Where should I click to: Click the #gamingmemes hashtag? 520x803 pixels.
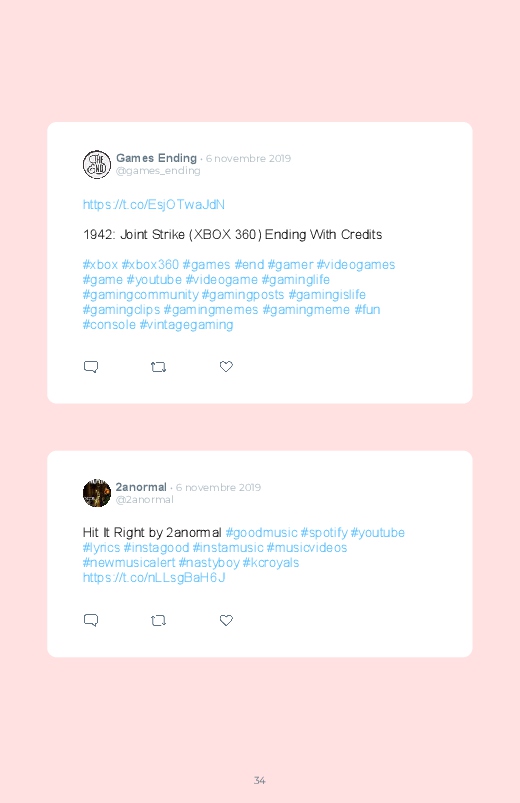[211, 310]
